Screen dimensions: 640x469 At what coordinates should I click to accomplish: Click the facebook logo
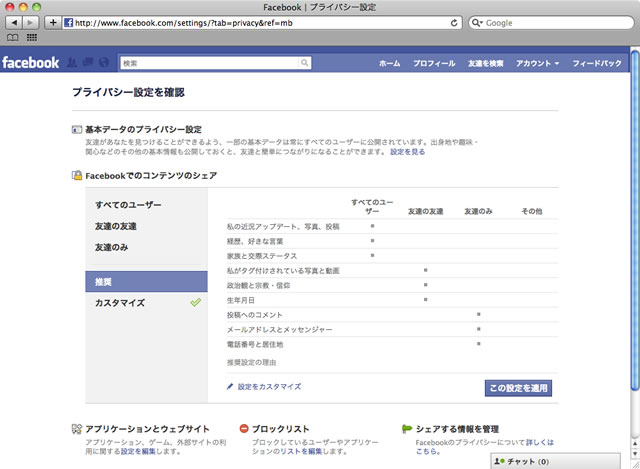click(x=31, y=63)
